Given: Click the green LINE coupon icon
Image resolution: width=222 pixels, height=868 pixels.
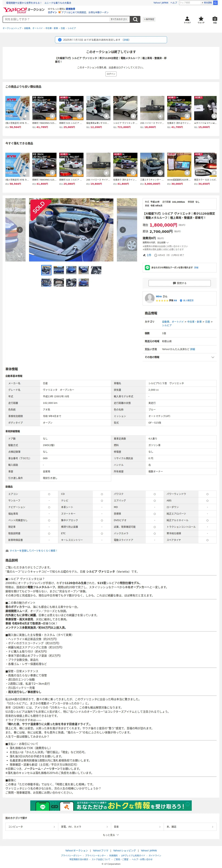Looking at the screenshot, I should coord(147,268).
